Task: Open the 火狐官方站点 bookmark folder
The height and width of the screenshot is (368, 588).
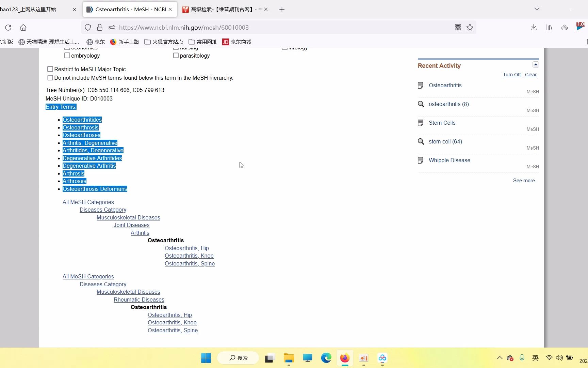Action: pyautogui.click(x=164, y=42)
